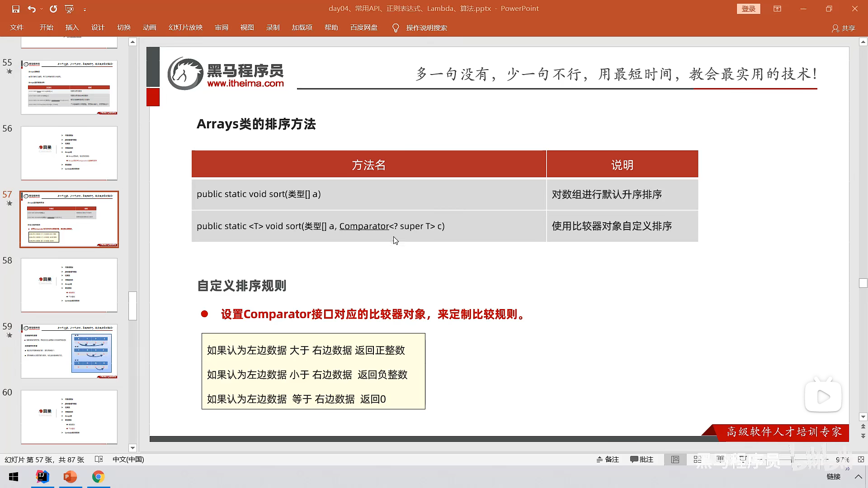Click the Undo arrow icon
Image resolution: width=868 pixels, height=488 pixels.
(x=31, y=9)
